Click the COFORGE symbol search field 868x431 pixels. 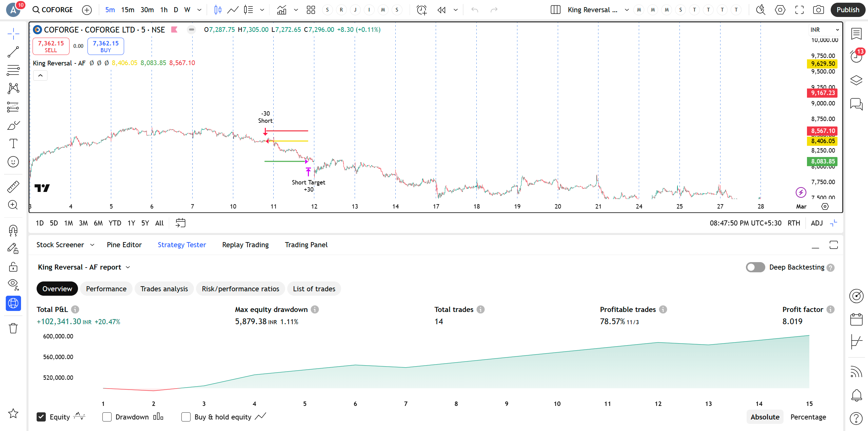[x=53, y=10]
